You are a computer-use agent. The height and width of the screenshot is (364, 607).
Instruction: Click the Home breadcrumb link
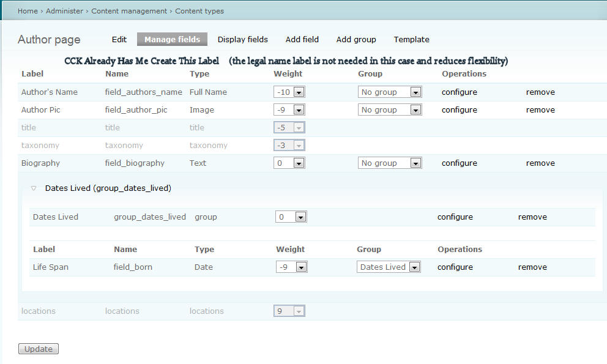point(28,11)
